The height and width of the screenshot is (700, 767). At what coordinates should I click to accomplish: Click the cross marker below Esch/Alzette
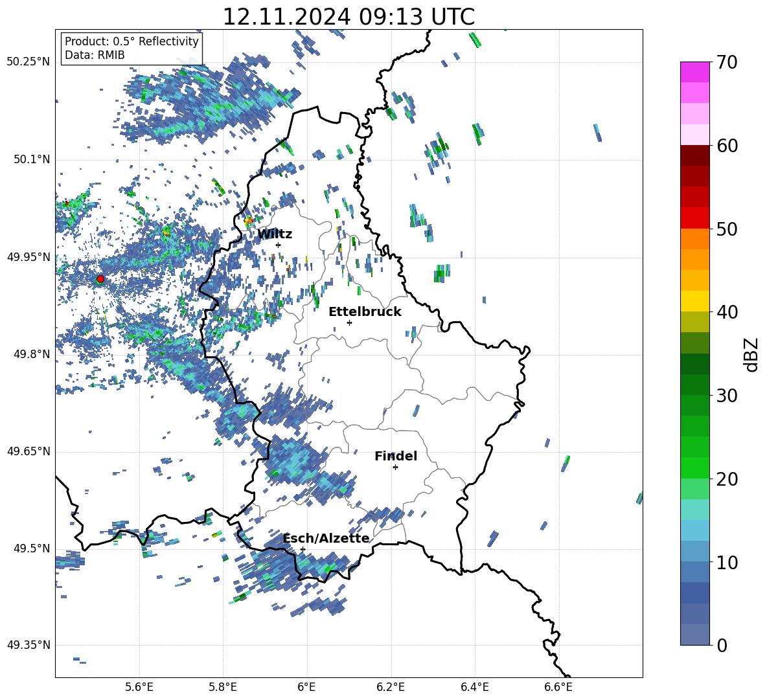tap(303, 549)
